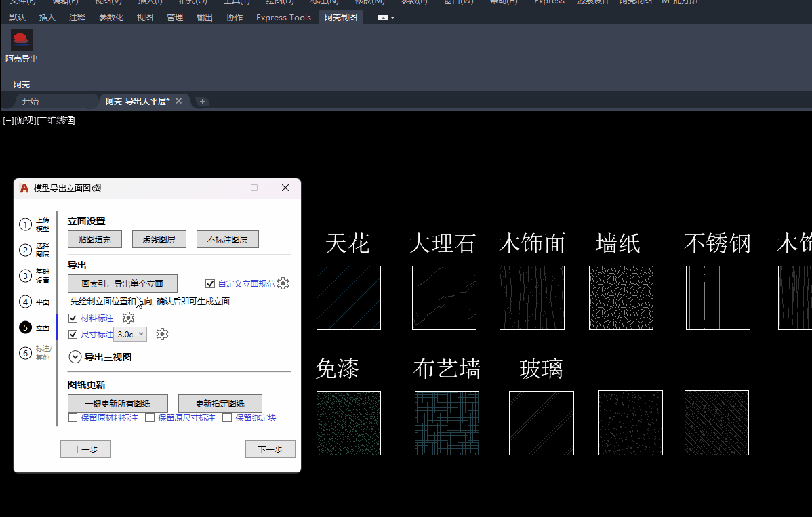812x517 pixels.
Task: Go to step 1 上传模型
Action: point(26,225)
